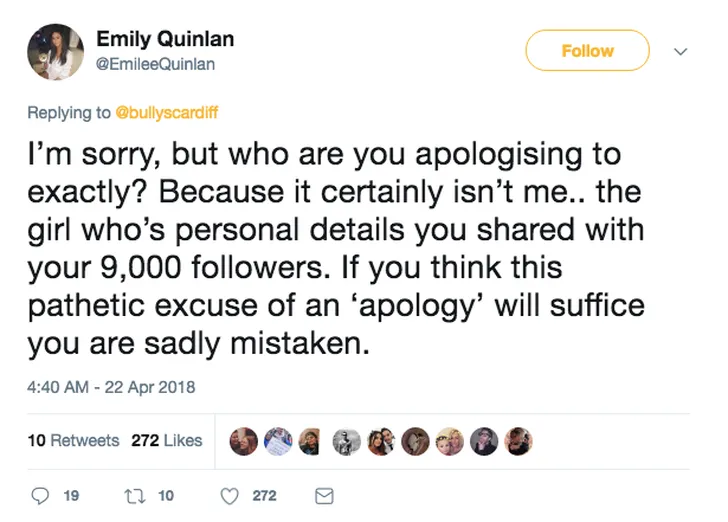View the 10 Retweets list
The image size is (728, 522).
coord(73,440)
